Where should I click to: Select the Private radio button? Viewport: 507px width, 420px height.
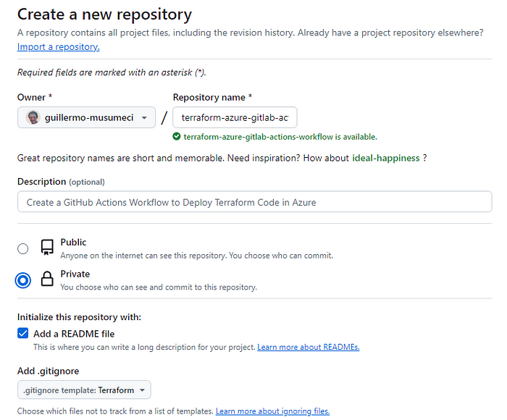point(23,280)
